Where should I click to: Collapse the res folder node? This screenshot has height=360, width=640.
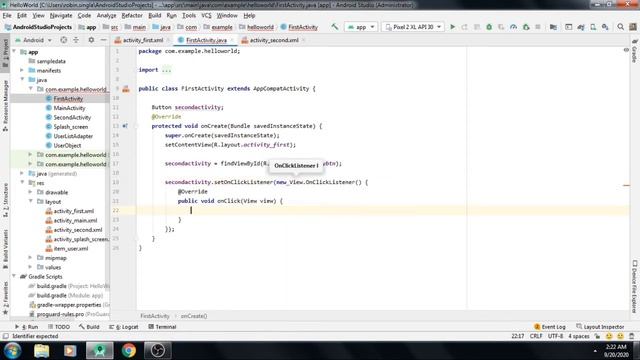pos(22,183)
